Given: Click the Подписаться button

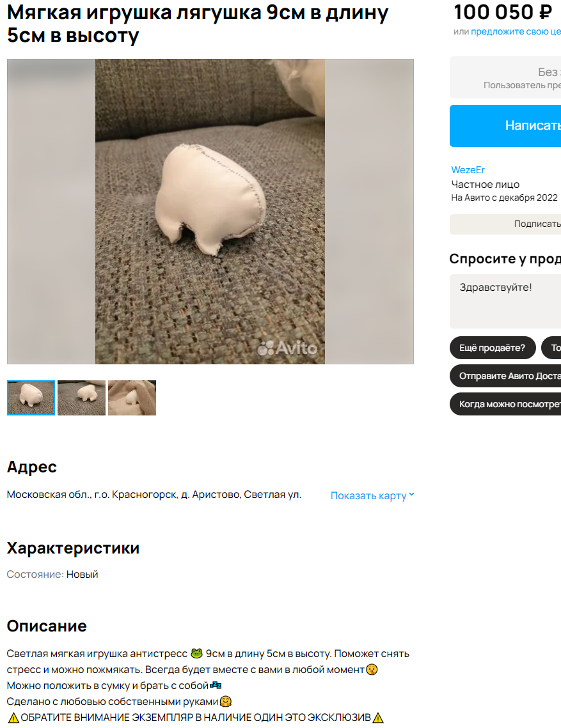Looking at the screenshot, I should (505, 224).
